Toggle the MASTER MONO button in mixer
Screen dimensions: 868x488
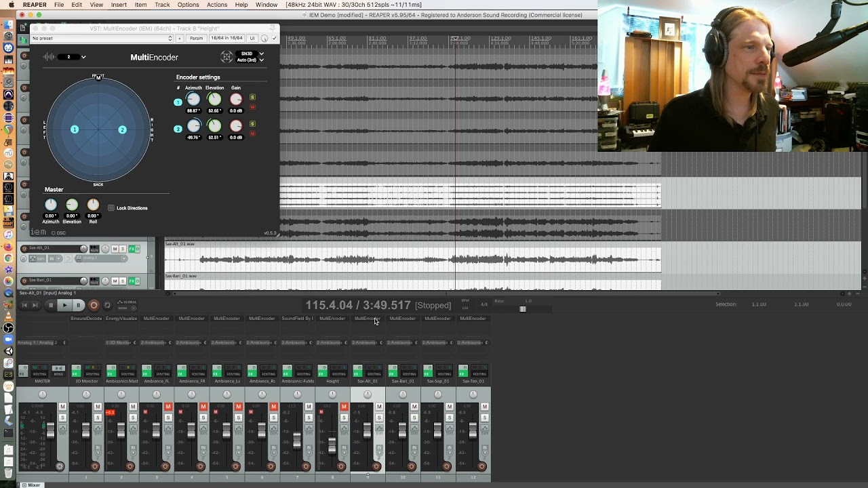pyautogui.click(x=58, y=371)
